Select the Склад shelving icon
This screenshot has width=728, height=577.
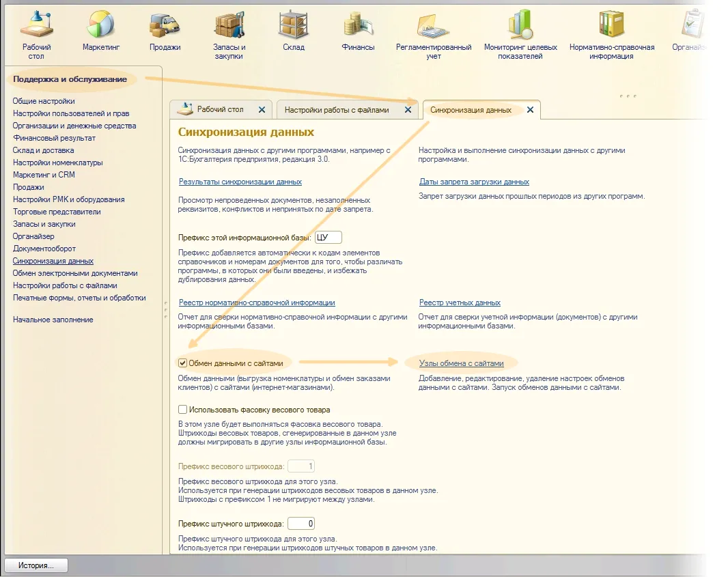pyautogui.click(x=293, y=25)
